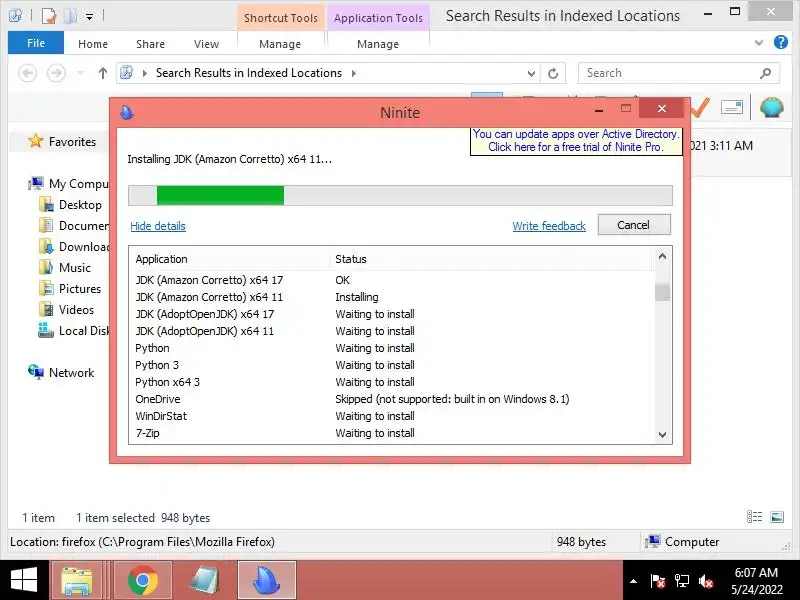Switch Explorer to details view icon

coord(754,517)
